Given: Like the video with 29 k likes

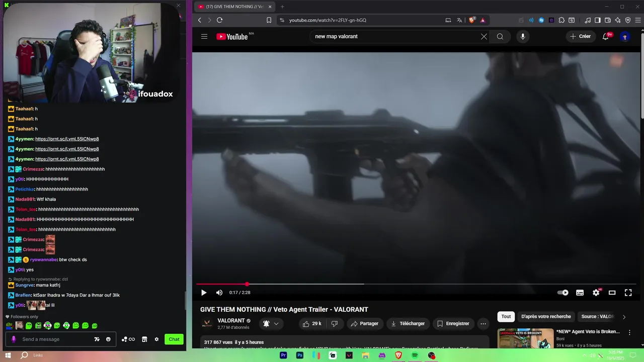Looking at the screenshot, I should (x=312, y=324).
